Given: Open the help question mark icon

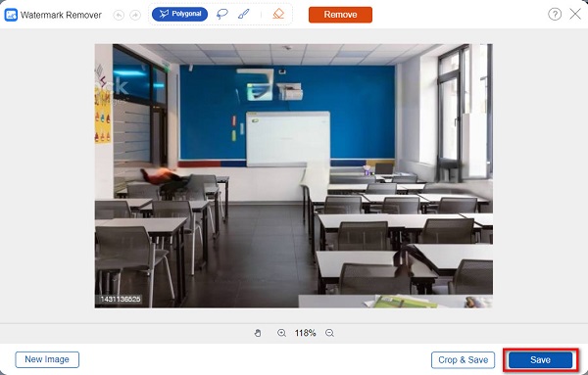Looking at the screenshot, I should pos(555,15).
